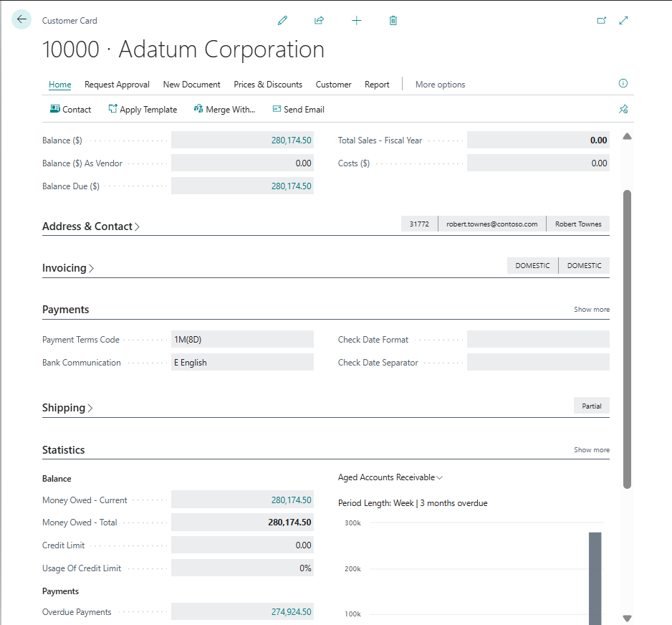The width and height of the screenshot is (672, 625).
Task: Click Payment Terms Code field
Action: (242, 340)
